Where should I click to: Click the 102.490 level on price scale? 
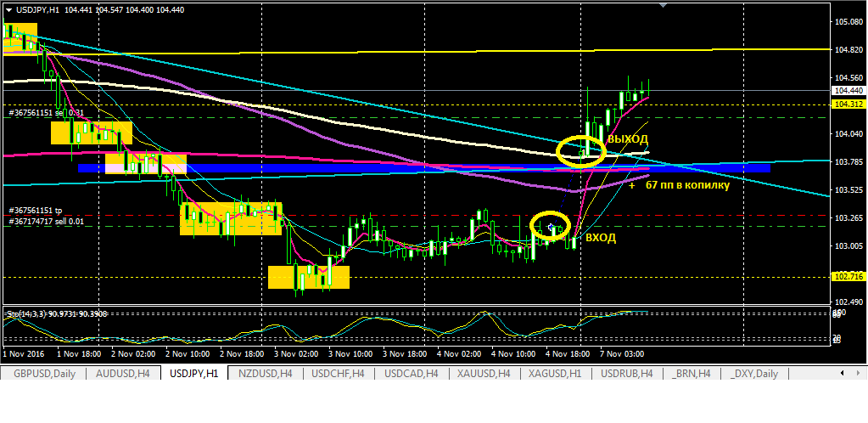pos(848,302)
